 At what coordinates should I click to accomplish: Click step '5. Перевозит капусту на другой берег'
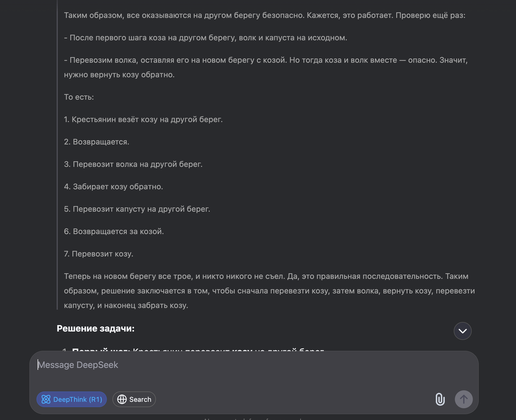[x=137, y=209]
